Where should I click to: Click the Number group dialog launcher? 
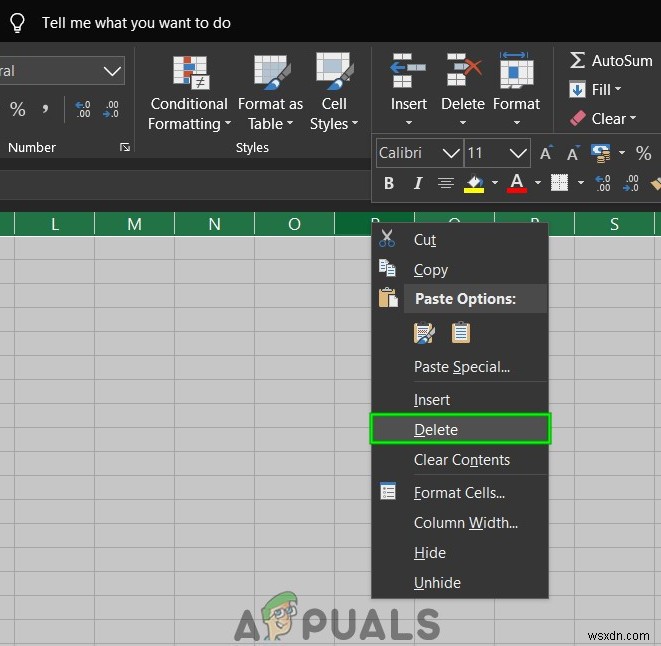pyautogui.click(x=125, y=148)
